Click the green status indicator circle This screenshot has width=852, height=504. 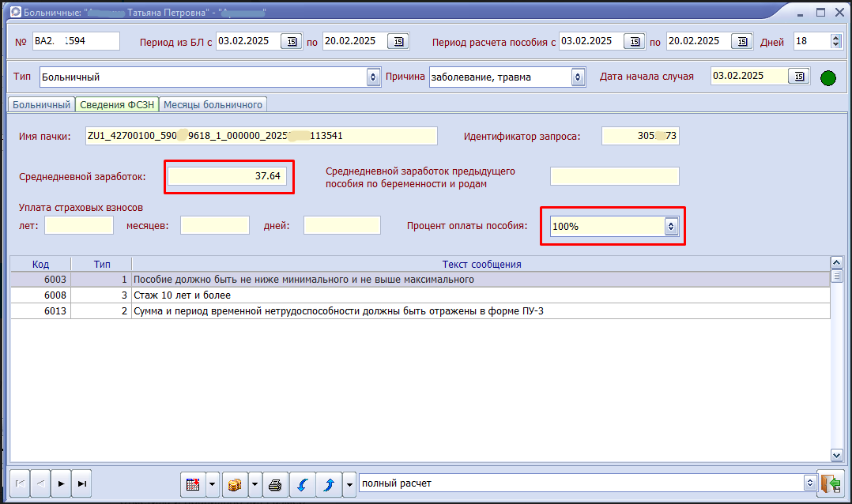pos(827,77)
